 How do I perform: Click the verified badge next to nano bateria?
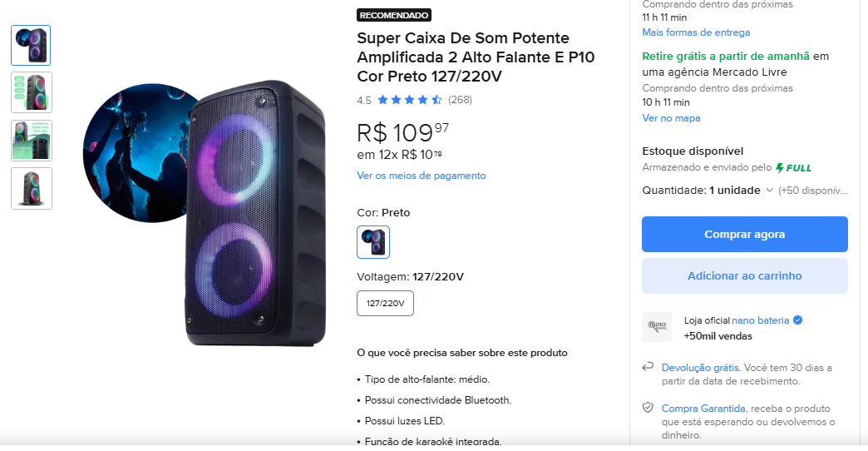pos(798,320)
